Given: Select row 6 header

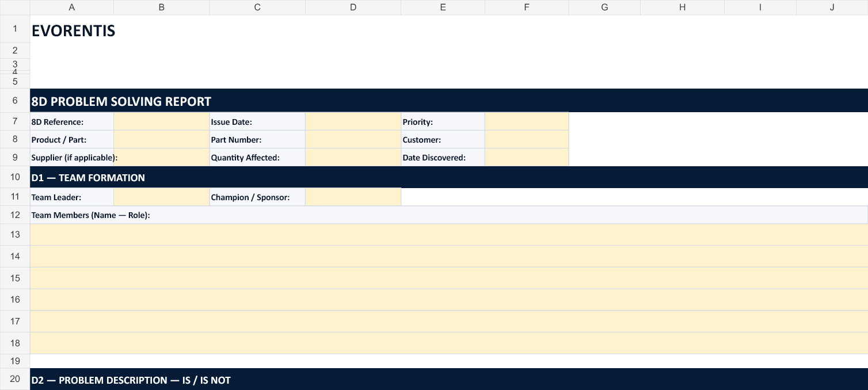Looking at the screenshot, I should 15,101.
